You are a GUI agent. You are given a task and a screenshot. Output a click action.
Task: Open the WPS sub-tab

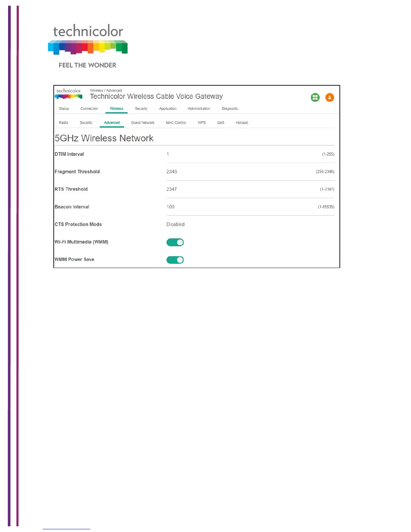tap(201, 123)
